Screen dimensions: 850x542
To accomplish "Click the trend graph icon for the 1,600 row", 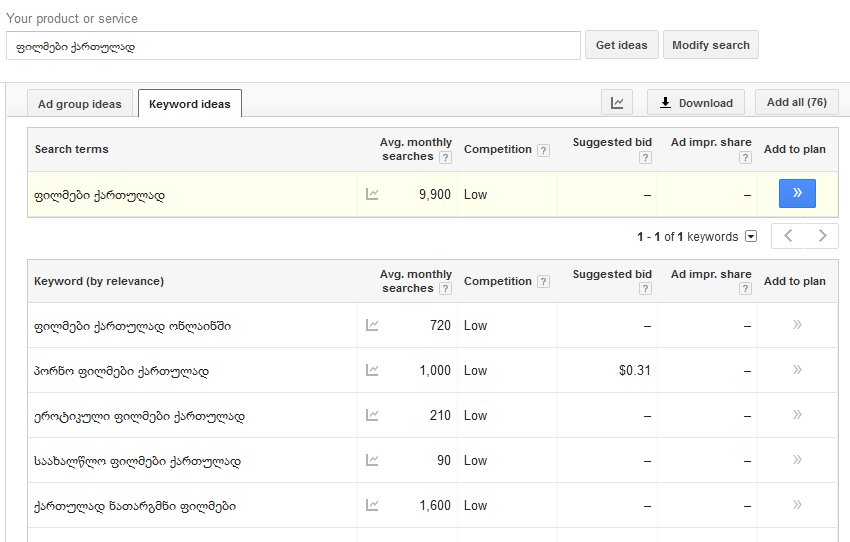I will pyautogui.click(x=372, y=506).
